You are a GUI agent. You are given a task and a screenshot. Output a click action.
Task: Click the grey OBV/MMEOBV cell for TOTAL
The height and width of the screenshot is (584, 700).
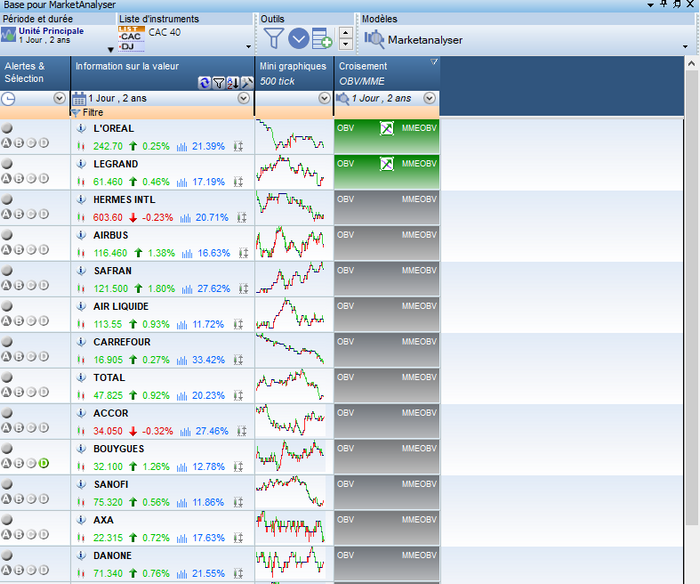(387, 386)
